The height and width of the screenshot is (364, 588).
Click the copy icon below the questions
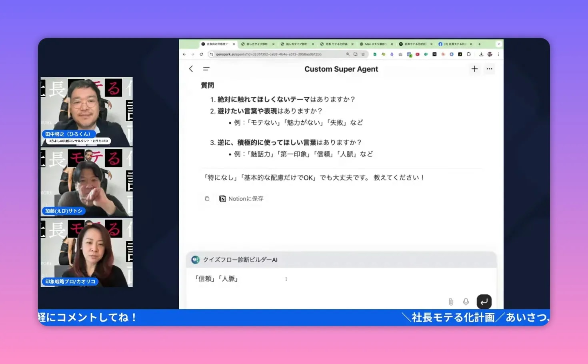coord(207,198)
